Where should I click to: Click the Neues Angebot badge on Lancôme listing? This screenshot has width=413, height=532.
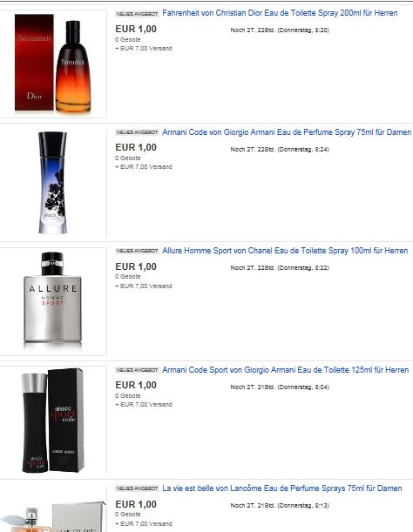(x=137, y=488)
